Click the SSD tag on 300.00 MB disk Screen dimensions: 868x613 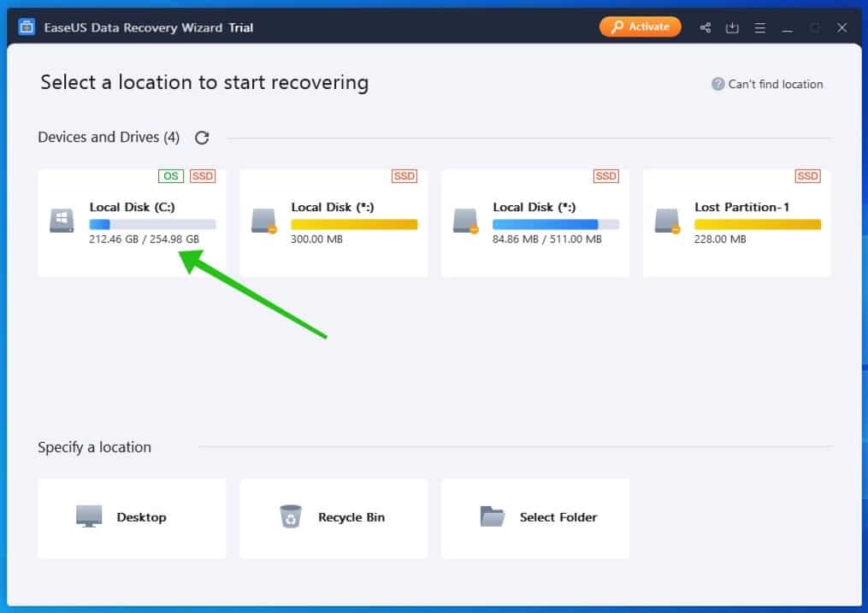click(404, 176)
